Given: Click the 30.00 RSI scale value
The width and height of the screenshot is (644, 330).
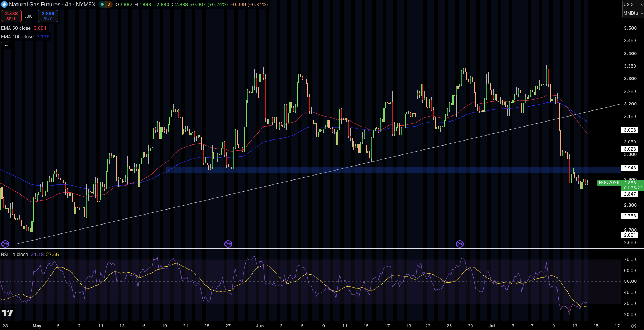Looking at the screenshot, I should point(630,303).
